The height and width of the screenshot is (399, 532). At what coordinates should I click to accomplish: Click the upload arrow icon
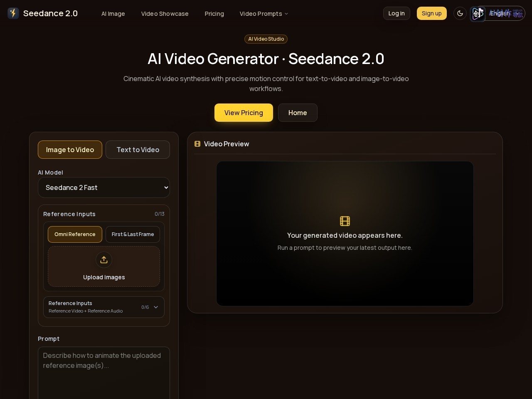pyautogui.click(x=104, y=260)
